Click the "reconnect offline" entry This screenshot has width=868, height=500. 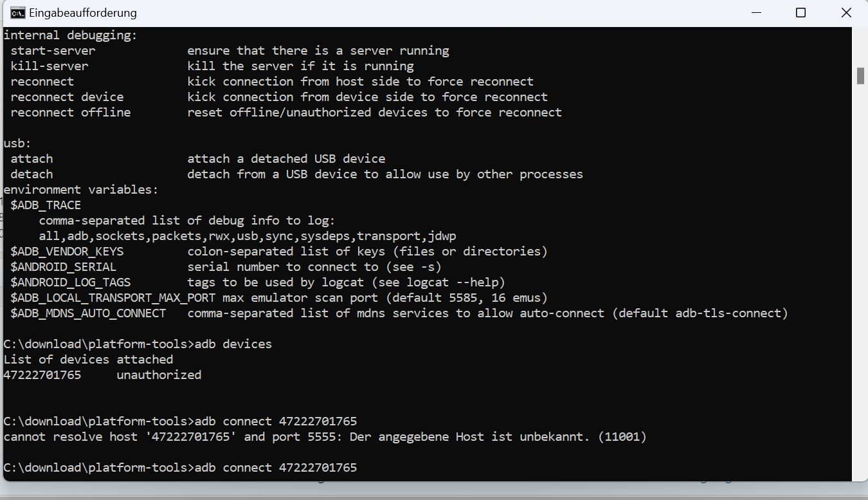pos(71,112)
